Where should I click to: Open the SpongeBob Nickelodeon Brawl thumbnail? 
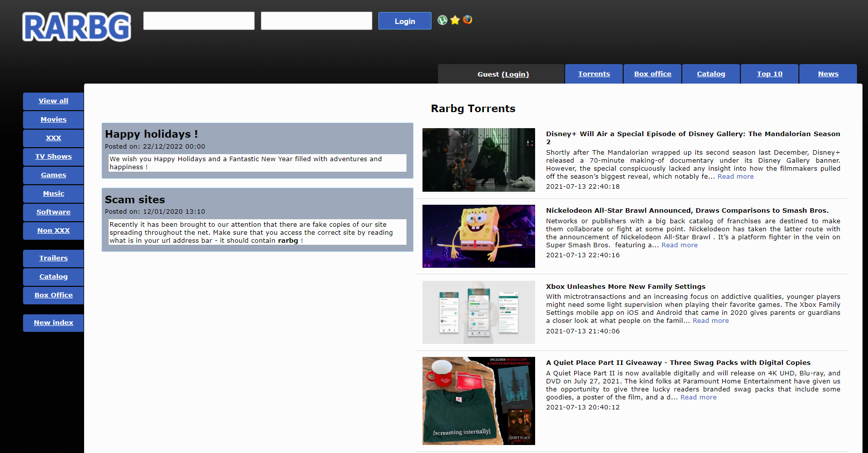(479, 236)
